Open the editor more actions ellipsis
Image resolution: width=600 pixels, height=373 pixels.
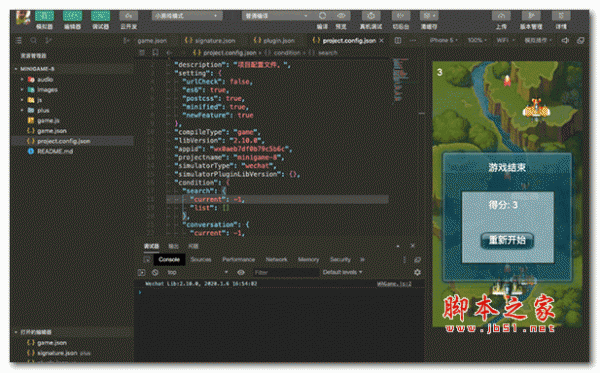[x=413, y=40]
